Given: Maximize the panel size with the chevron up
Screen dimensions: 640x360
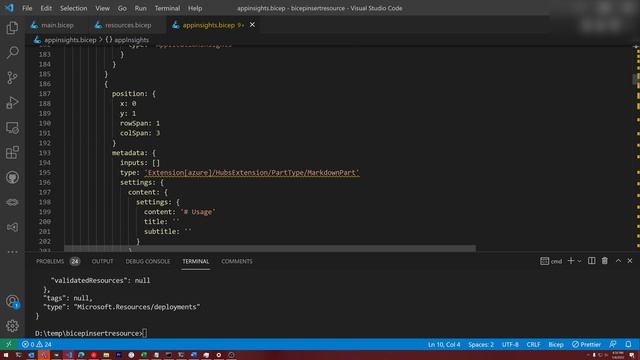Looking at the screenshot, I should (x=618, y=261).
